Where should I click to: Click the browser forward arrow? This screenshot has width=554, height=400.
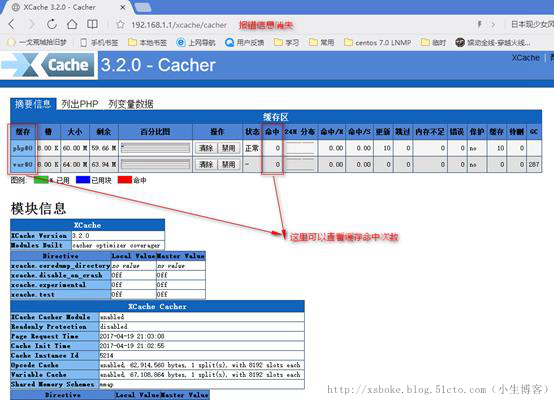pyautogui.click(x=32, y=24)
